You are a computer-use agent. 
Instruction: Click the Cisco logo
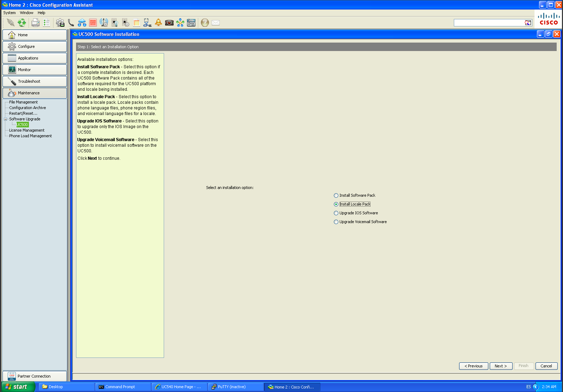549,19
